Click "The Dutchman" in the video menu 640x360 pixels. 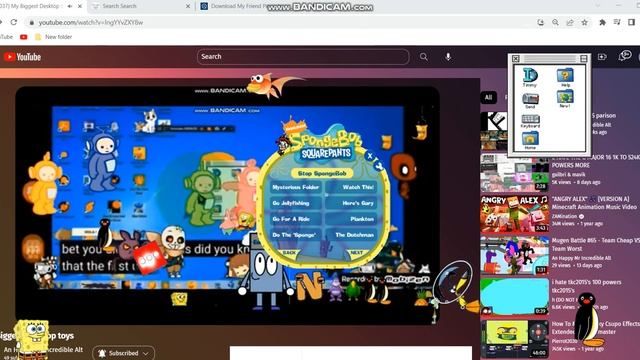pyautogui.click(x=352, y=235)
